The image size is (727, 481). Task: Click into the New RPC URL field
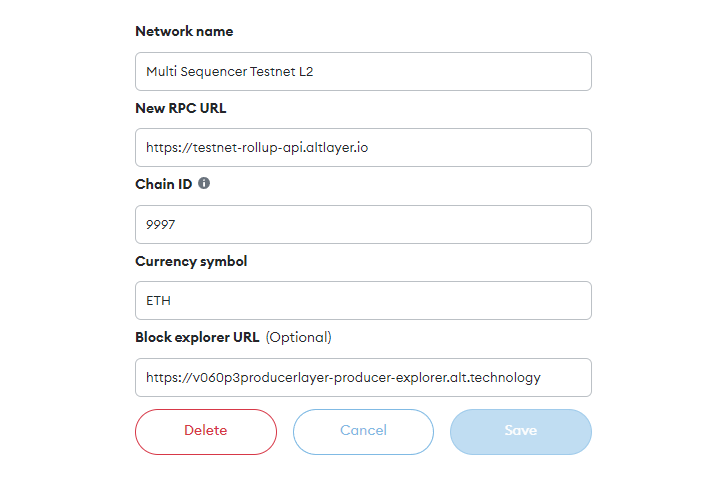coord(364,148)
